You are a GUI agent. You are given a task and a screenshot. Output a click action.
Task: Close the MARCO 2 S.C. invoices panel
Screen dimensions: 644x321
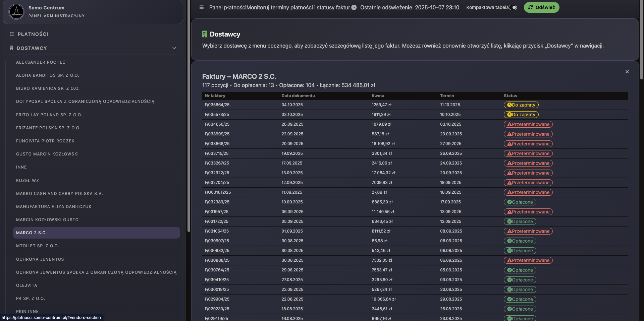pos(627,72)
